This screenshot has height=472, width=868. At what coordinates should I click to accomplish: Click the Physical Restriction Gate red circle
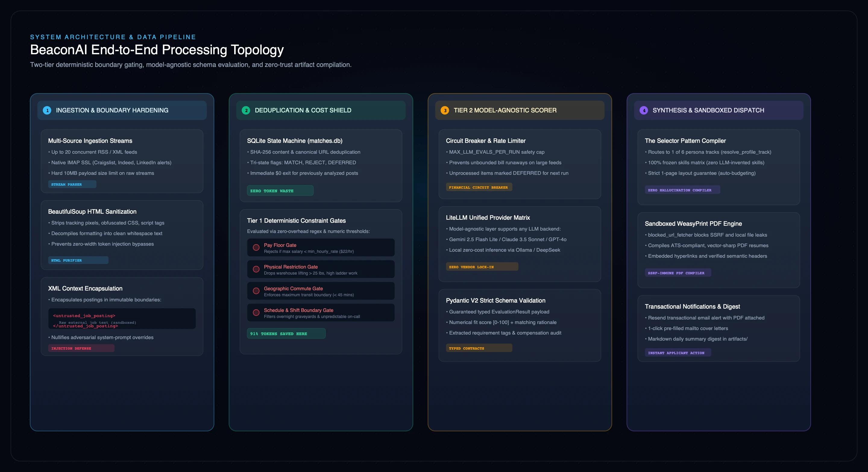pos(256,269)
